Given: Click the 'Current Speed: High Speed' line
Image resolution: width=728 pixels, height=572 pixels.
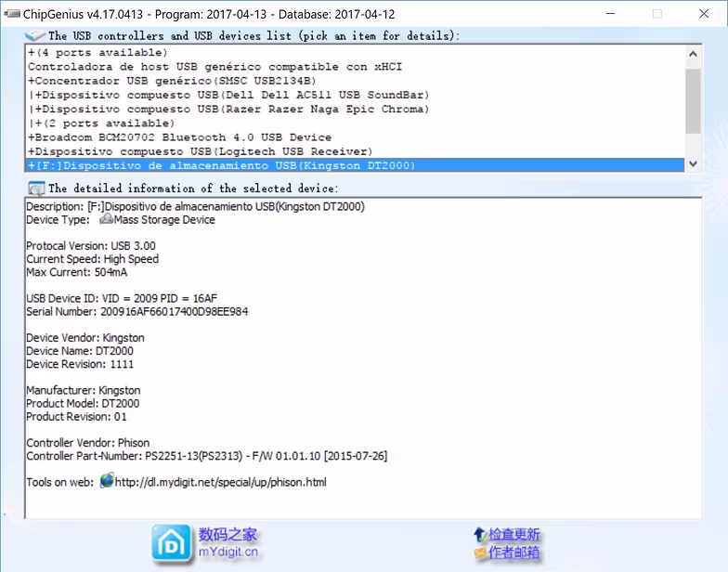Looking at the screenshot, I should 93,259.
